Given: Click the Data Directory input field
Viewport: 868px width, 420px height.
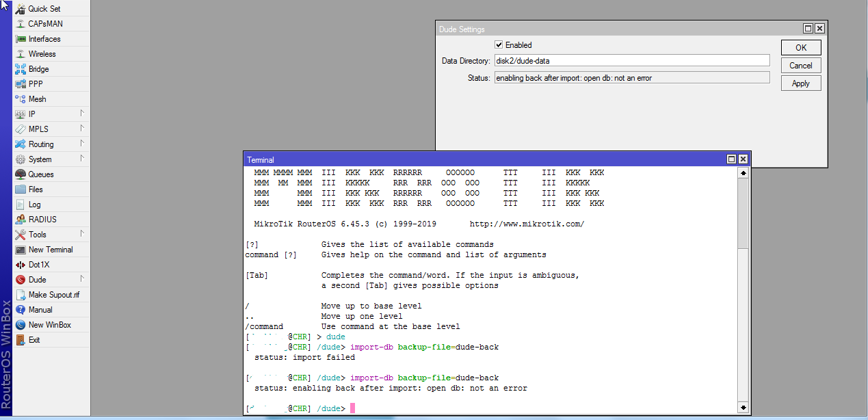Looking at the screenshot, I should [631, 61].
